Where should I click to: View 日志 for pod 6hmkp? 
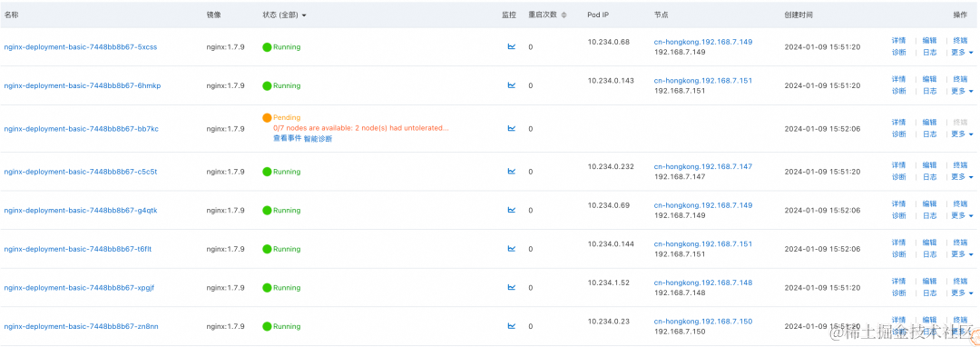[x=929, y=91]
